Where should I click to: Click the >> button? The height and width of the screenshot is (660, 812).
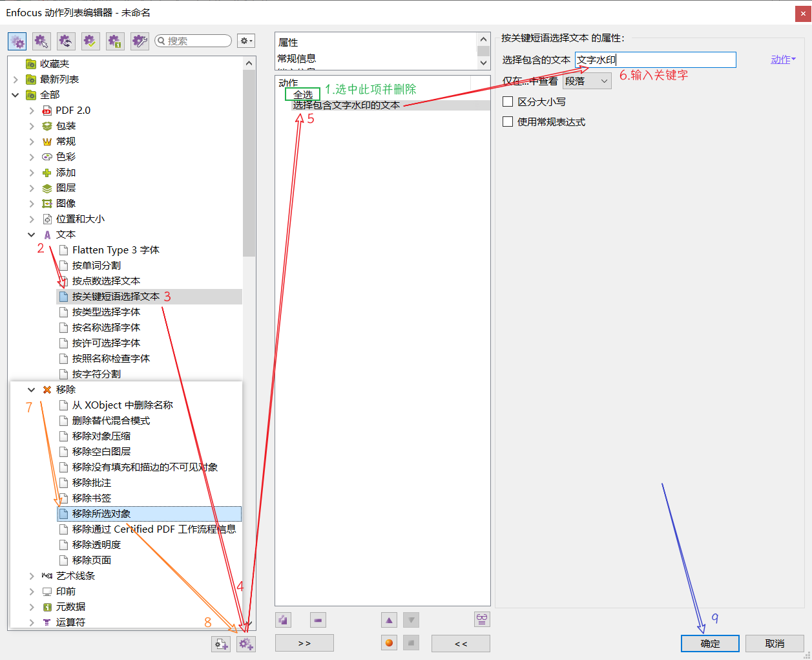click(304, 643)
